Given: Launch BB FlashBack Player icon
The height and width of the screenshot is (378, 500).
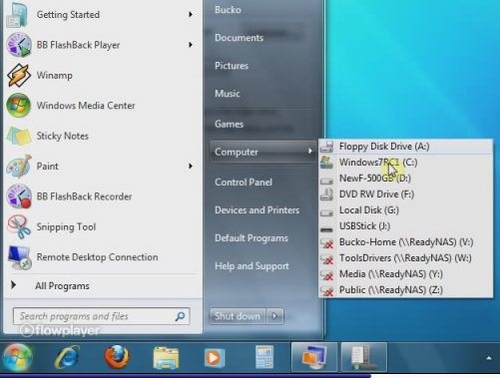Looking at the screenshot, I should click(19, 45).
